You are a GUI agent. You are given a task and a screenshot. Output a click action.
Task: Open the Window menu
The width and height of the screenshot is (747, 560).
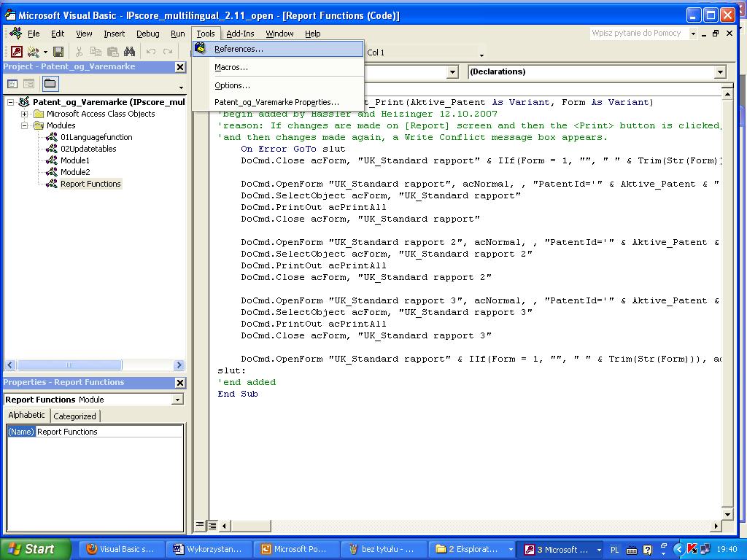(279, 34)
